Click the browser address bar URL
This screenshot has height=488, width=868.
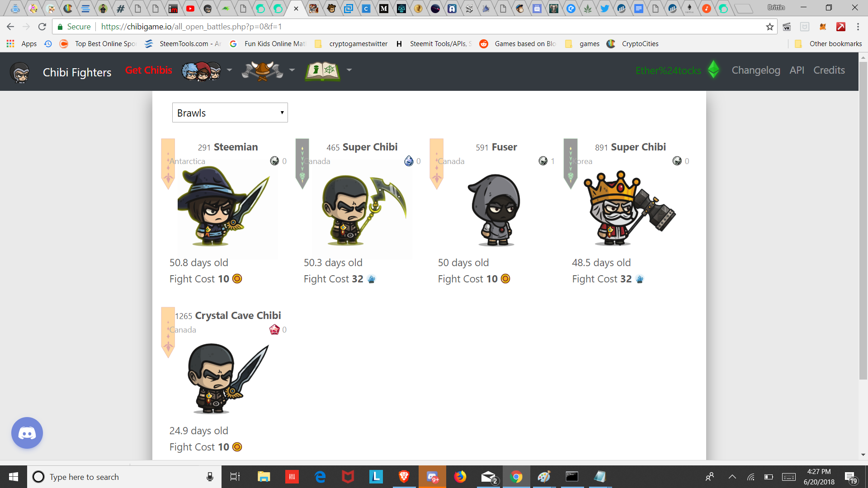coord(191,27)
